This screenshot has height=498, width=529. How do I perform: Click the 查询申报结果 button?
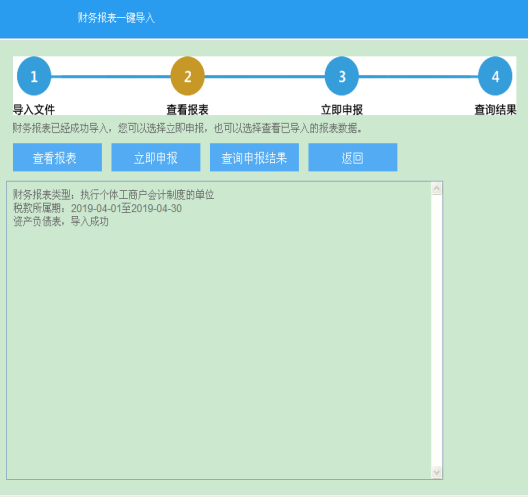(254, 157)
